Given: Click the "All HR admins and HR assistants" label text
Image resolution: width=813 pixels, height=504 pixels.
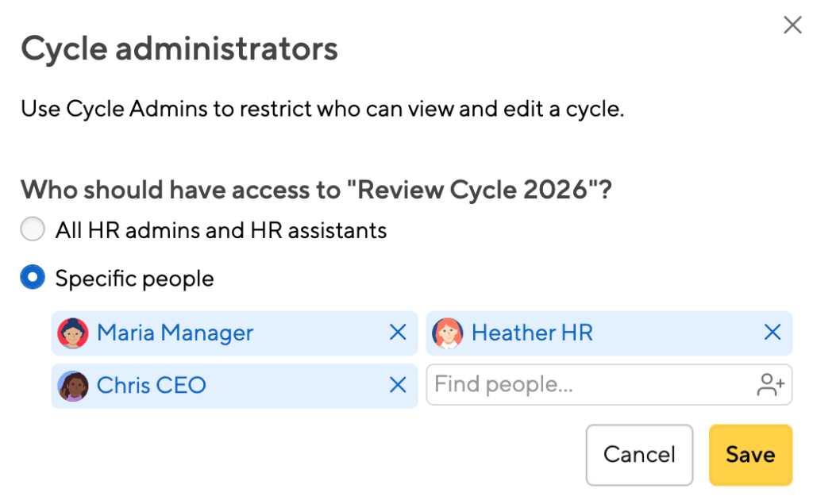Looking at the screenshot, I should [221, 231].
